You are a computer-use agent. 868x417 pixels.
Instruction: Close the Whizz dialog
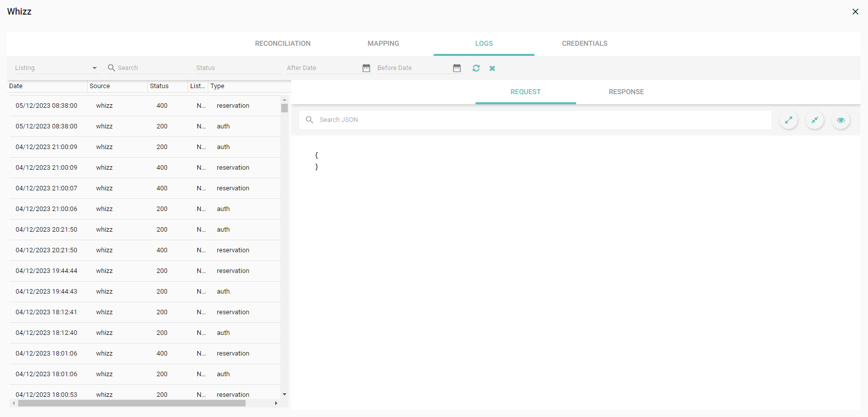(x=855, y=12)
